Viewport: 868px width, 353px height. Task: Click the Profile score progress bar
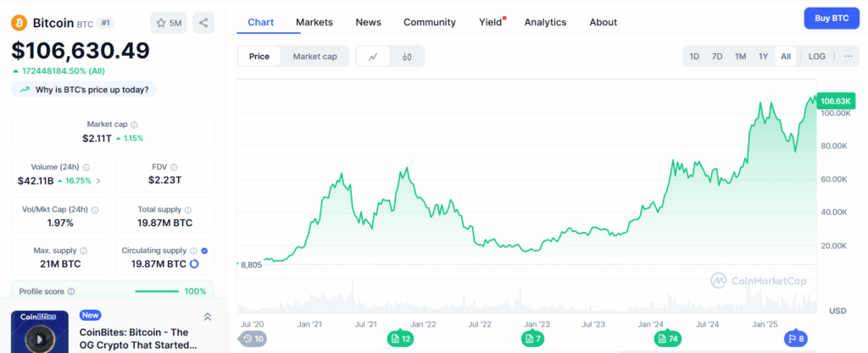click(x=157, y=291)
